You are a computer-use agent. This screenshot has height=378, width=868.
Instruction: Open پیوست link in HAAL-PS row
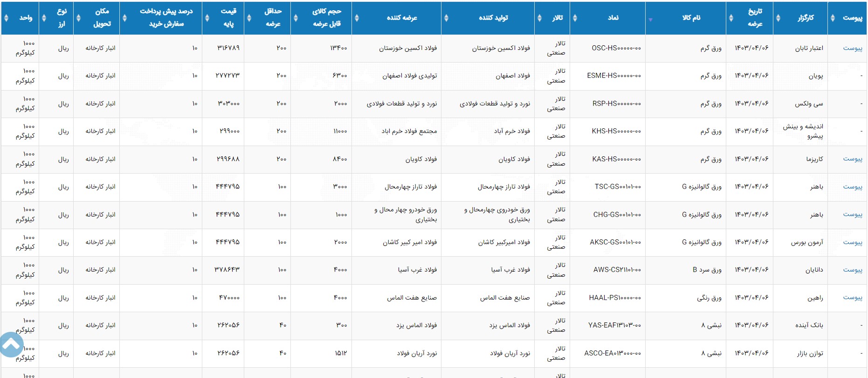(852, 298)
